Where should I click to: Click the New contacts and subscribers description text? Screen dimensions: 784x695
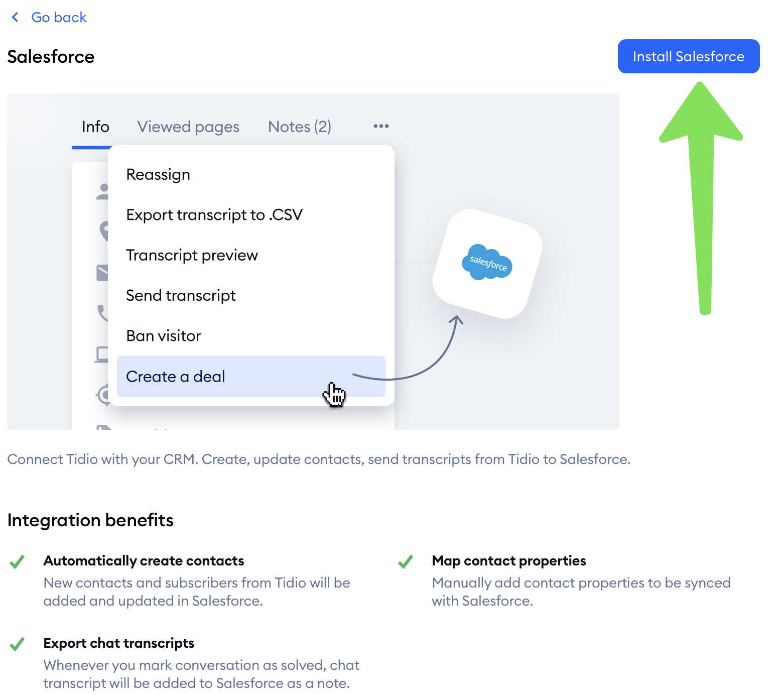[x=197, y=592]
